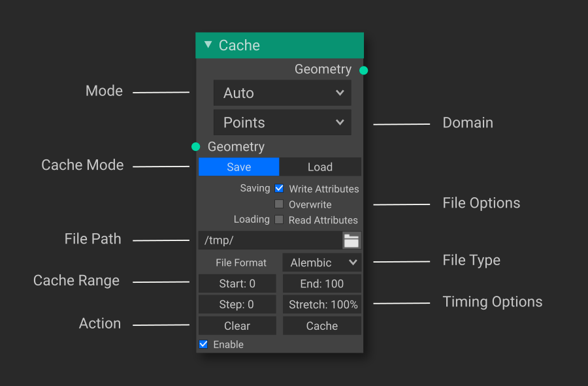Click the End: 100 frame field

[x=322, y=283]
